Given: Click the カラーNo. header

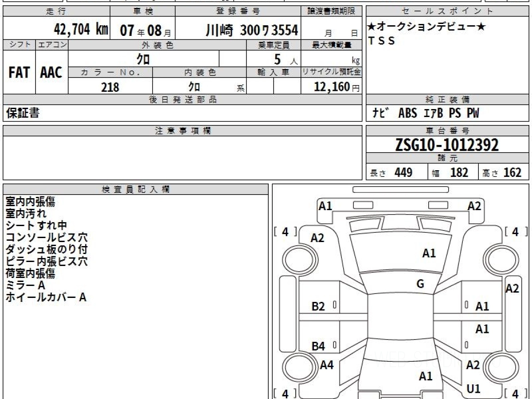Looking at the screenshot, I should point(110,73).
